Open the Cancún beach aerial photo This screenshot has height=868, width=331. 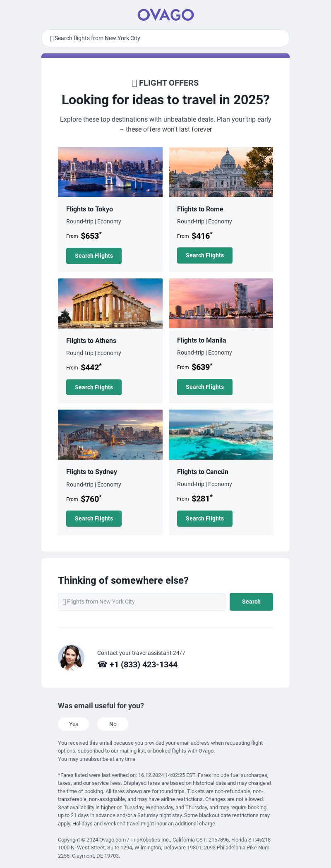[x=221, y=434]
